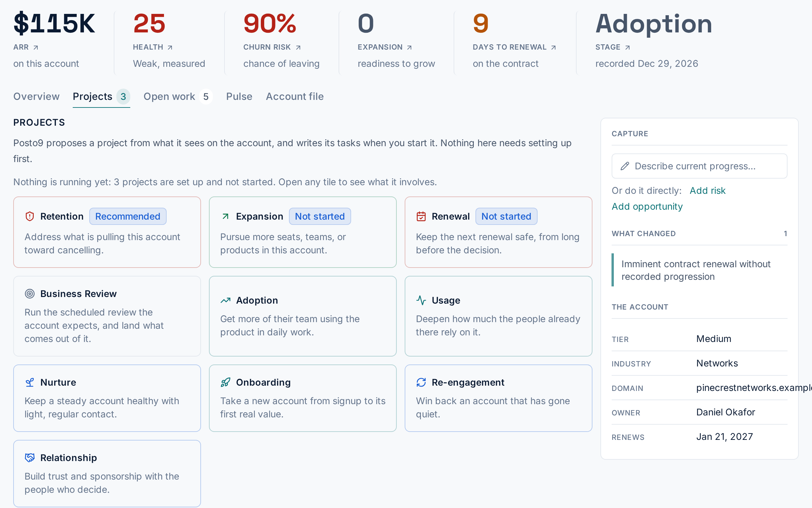
Task: Switch to the Overview tab
Action: click(36, 97)
